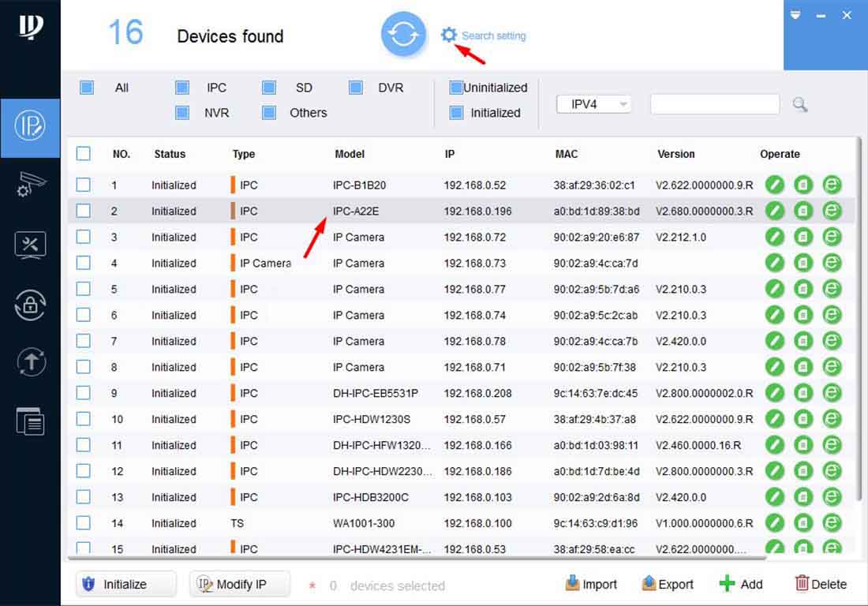This screenshot has width=868, height=606.
Task: Click the magnifier search icon
Action: point(799,104)
